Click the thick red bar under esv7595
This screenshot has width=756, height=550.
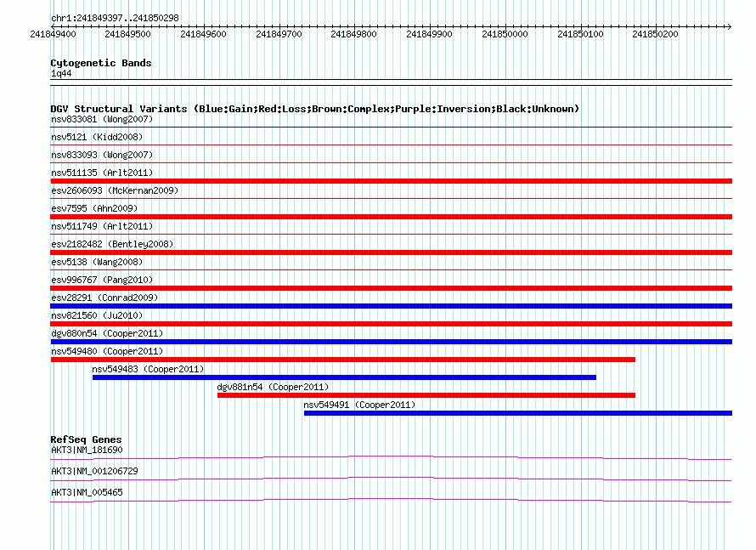(391, 217)
